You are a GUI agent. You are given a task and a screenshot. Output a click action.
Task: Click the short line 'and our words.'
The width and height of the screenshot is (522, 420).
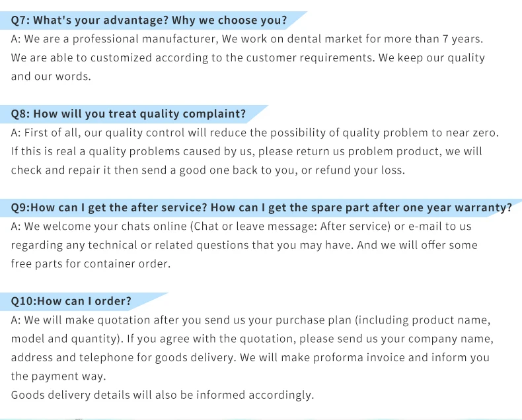point(51,76)
